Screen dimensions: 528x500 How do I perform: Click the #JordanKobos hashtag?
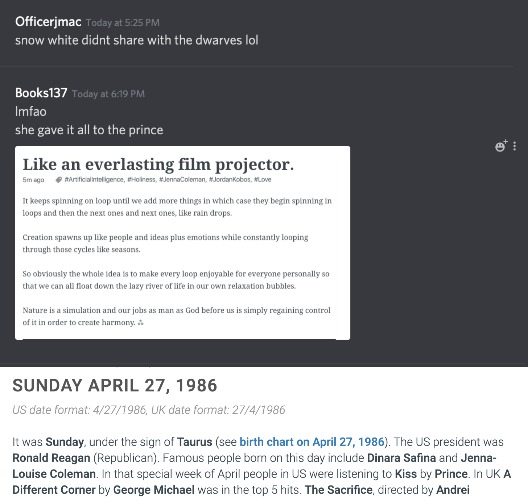pyautogui.click(x=230, y=179)
